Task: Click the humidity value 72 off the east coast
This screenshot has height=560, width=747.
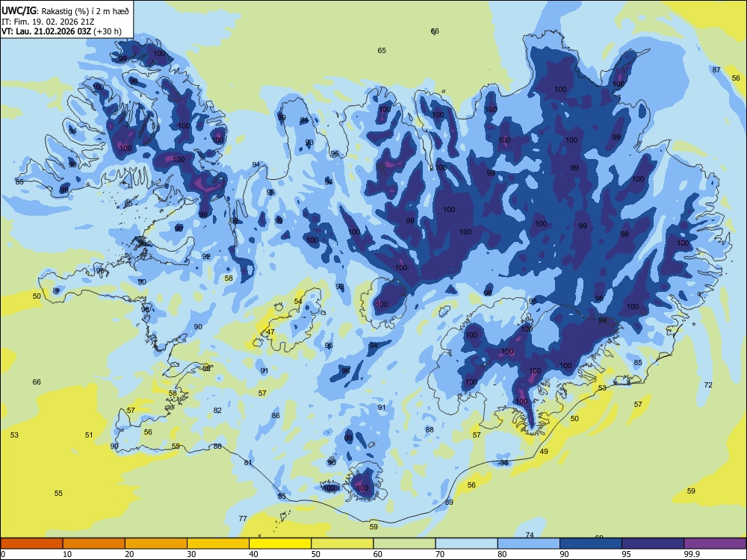Action: pyautogui.click(x=708, y=385)
